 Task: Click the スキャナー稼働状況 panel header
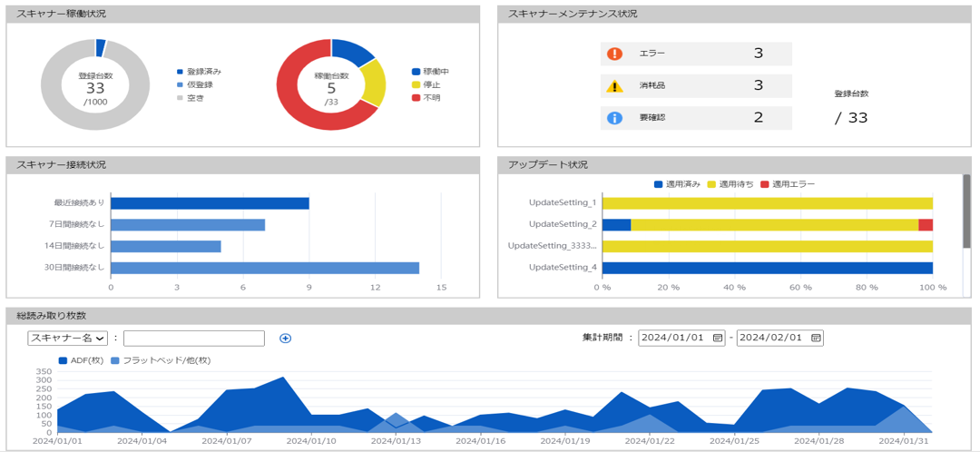[243, 14]
